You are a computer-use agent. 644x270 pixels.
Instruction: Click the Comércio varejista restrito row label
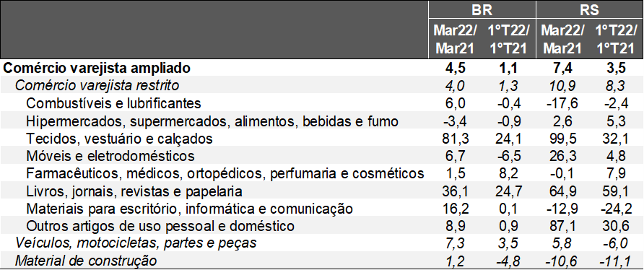(97, 85)
